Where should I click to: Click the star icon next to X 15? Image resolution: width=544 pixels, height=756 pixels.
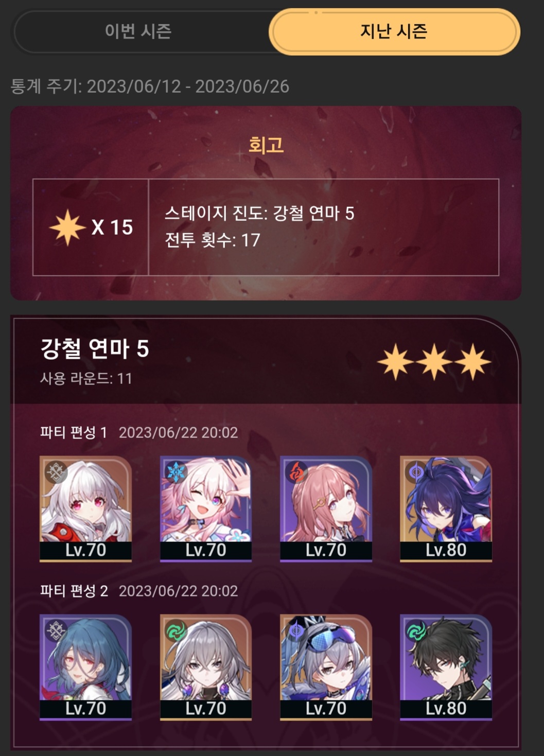67,227
